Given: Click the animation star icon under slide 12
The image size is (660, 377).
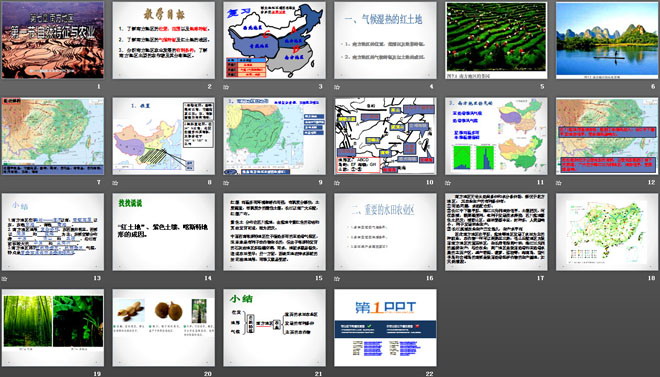Looking at the screenshot, I should click(x=559, y=183).
